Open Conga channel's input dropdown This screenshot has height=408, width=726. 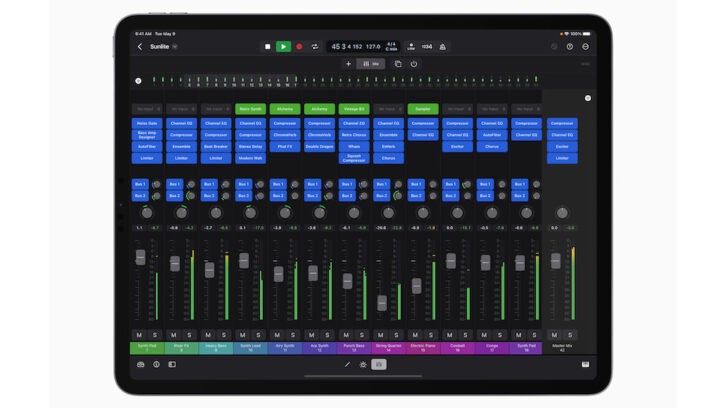coord(492,109)
